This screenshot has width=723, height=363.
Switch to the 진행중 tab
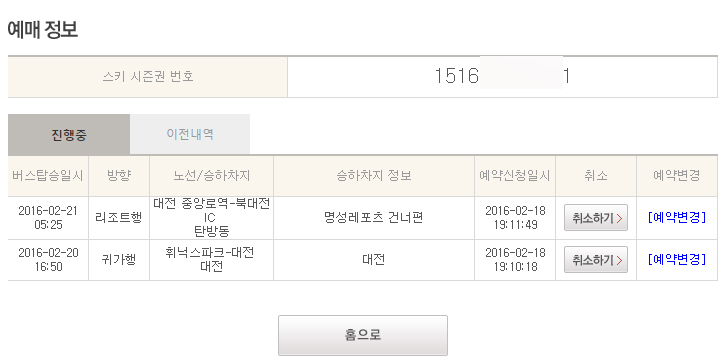(69, 135)
